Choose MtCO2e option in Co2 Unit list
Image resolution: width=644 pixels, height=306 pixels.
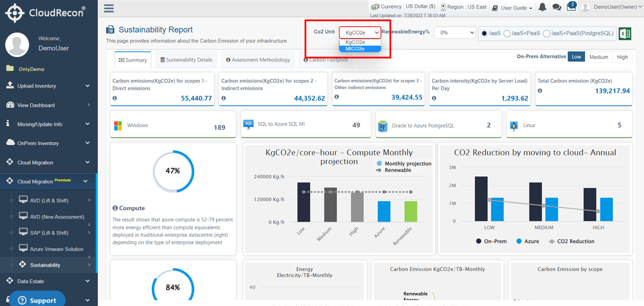[x=360, y=49]
